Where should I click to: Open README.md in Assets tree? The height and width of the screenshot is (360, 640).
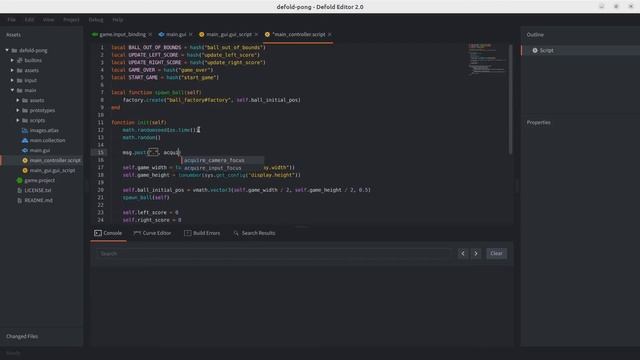[x=39, y=200]
